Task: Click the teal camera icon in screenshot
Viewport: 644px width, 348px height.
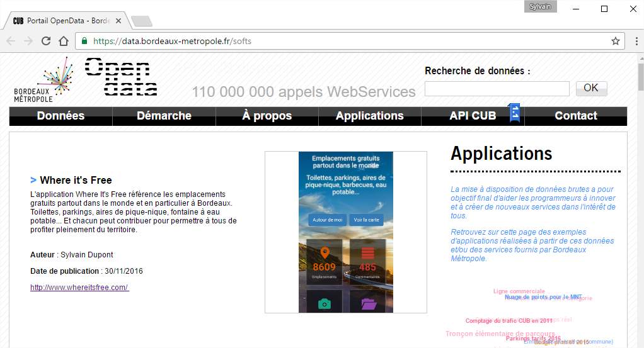Action: pyautogui.click(x=325, y=304)
